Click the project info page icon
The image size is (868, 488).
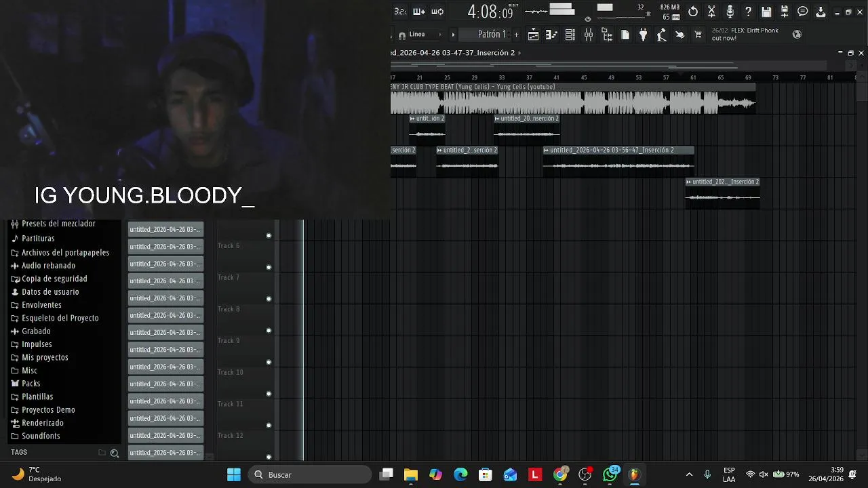(x=625, y=35)
